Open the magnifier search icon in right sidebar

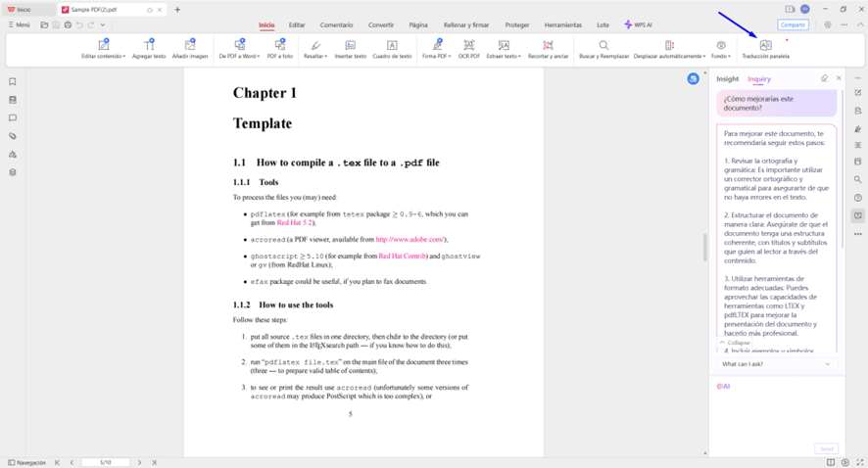pos(857,180)
